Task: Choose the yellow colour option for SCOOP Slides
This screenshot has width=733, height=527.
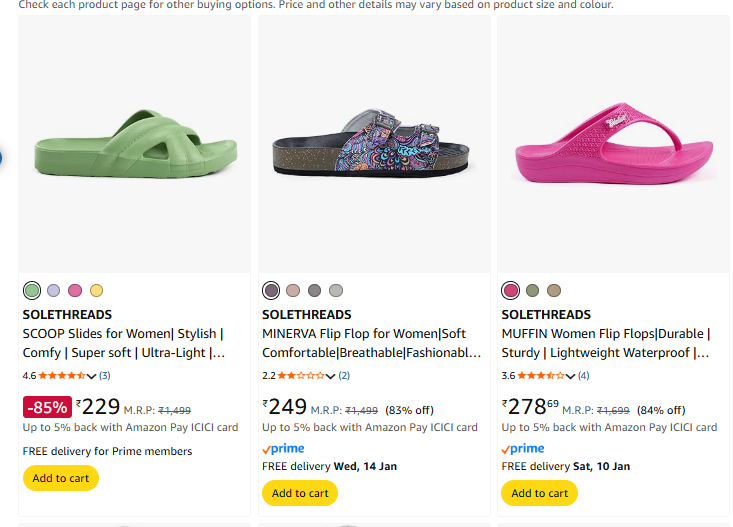Action: 97,291
